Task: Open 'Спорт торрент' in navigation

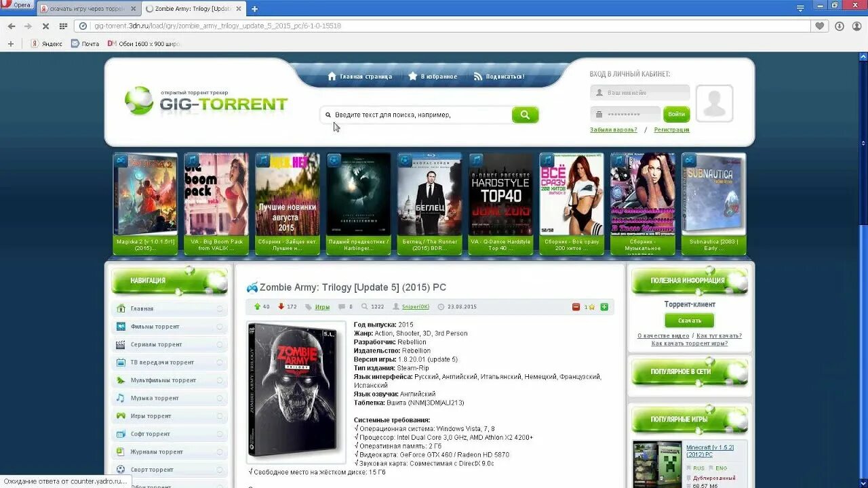Action: click(x=170, y=470)
